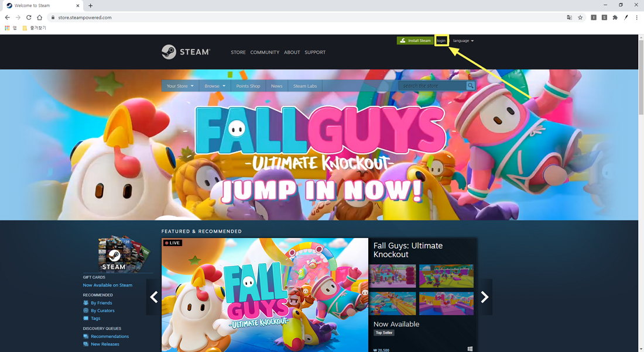This screenshot has height=352, width=644.
Task: Open the By Friends link
Action: click(x=101, y=303)
